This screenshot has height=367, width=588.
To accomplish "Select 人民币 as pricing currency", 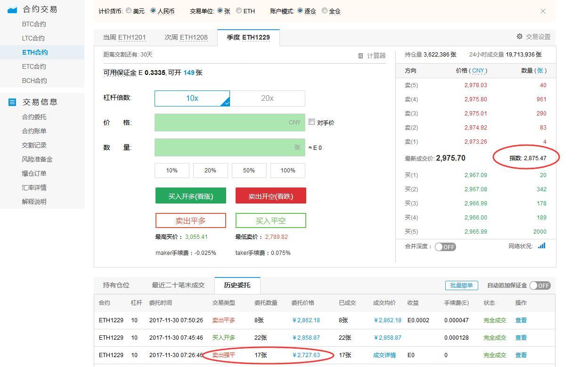I will click(153, 10).
